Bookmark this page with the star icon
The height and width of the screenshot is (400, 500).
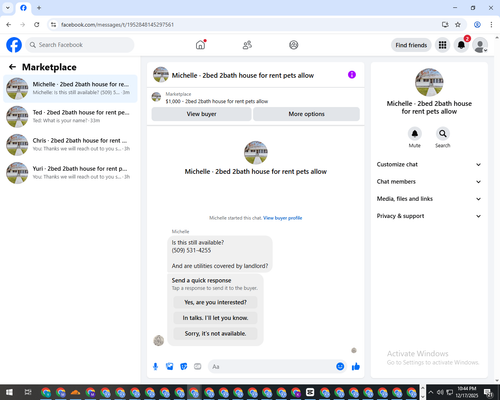click(x=458, y=25)
